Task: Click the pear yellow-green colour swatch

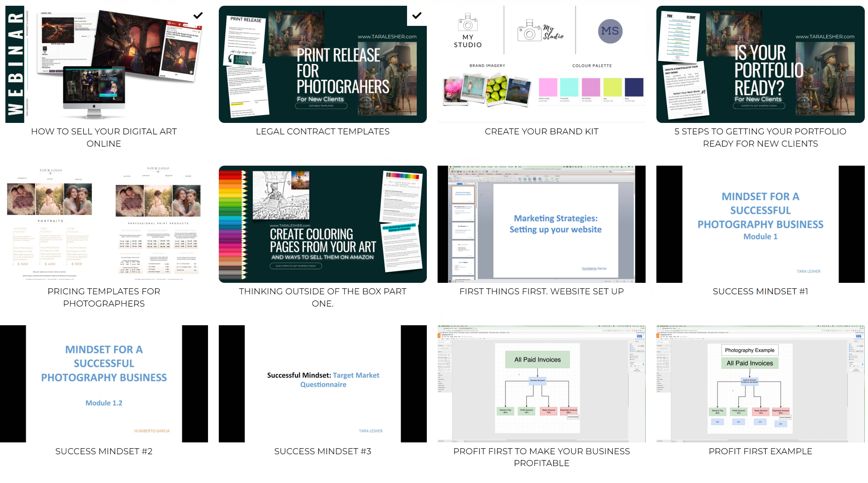Action: 612,87
